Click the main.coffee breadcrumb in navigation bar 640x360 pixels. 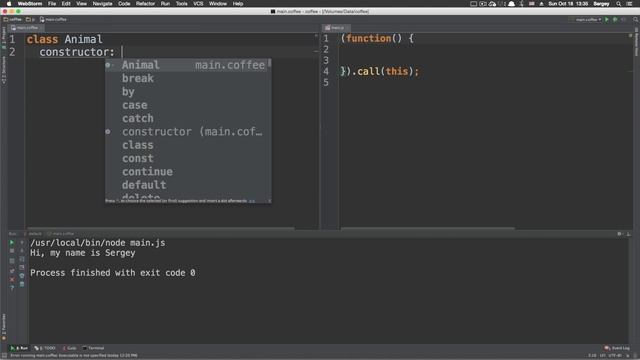(x=53, y=20)
